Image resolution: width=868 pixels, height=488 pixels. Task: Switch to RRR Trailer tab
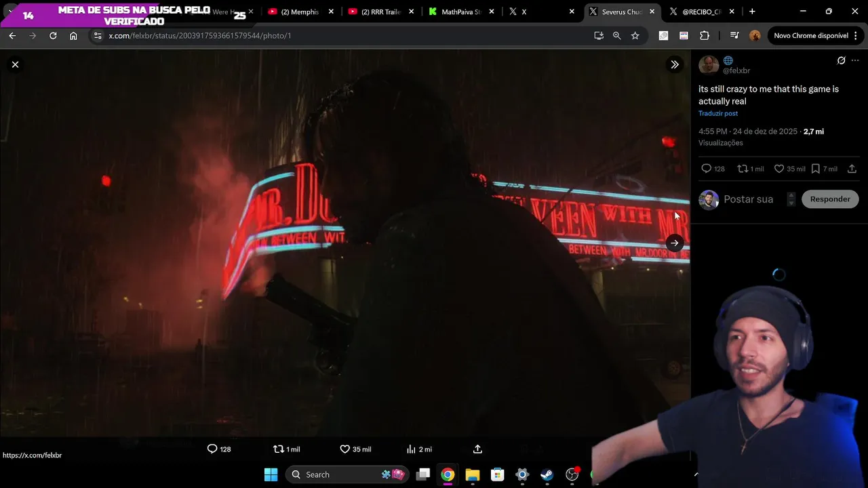380,12
